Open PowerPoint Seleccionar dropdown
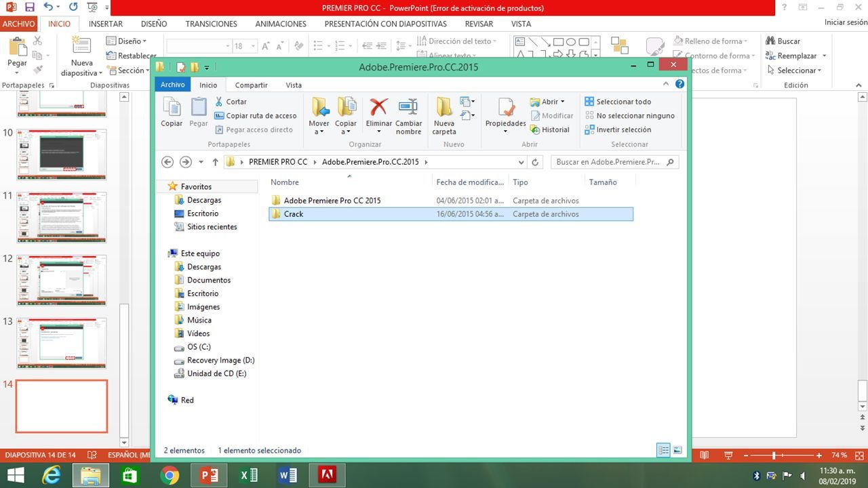This screenshot has width=868, height=488. (795, 70)
